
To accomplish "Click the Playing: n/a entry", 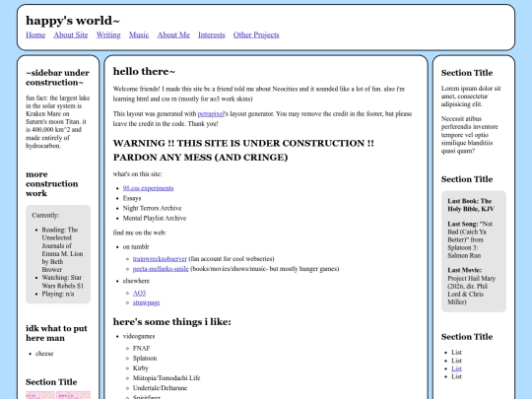I will (58, 294).
